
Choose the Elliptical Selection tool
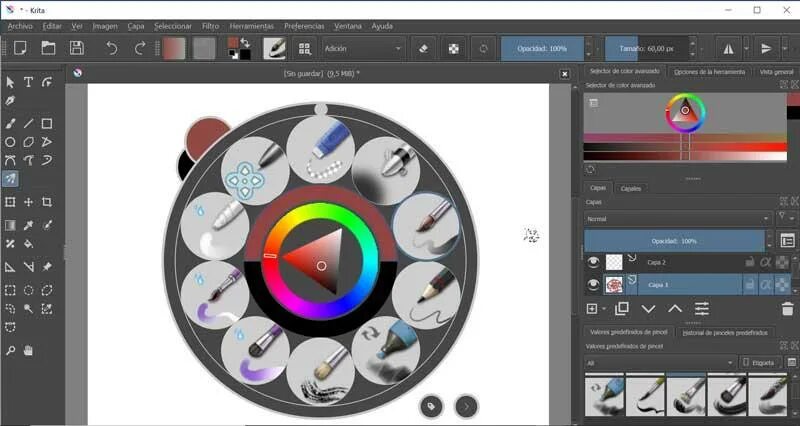point(29,290)
